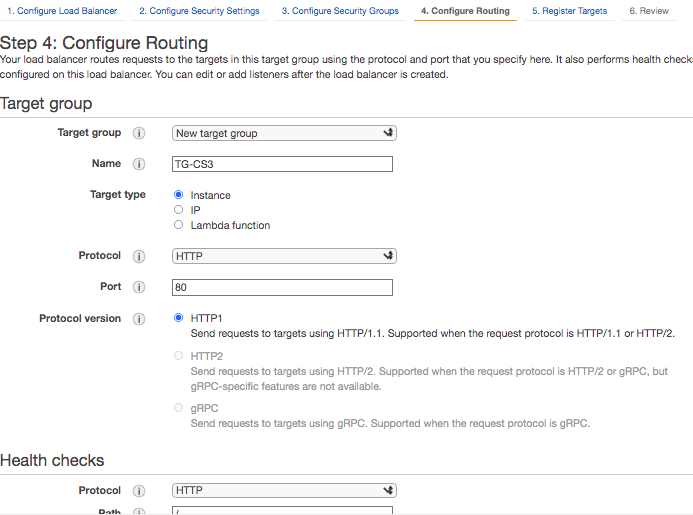Click info icon next to target group Protocol
This screenshot has width=693, height=515.
tap(139, 256)
